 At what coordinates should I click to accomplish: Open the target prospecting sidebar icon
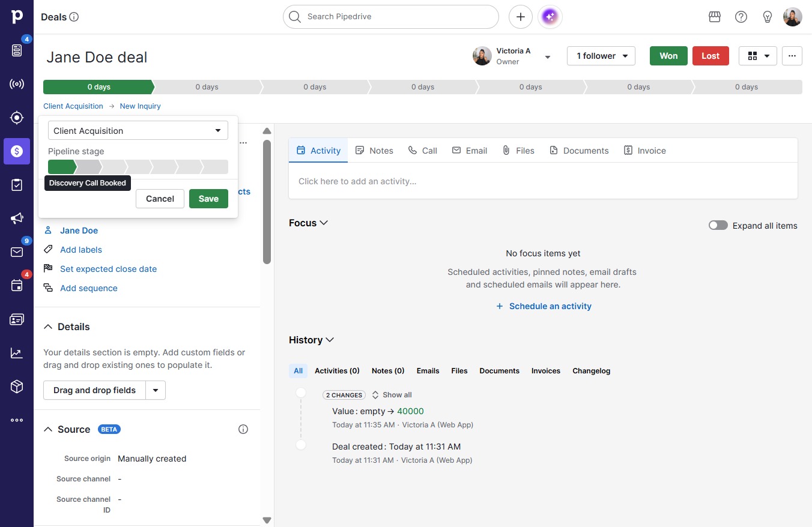(17, 118)
